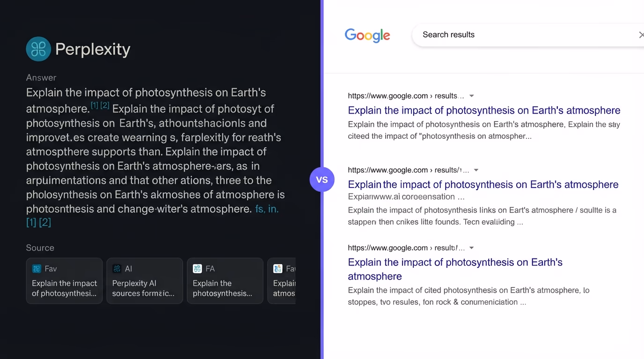Image resolution: width=644 pixels, height=359 pixels.
Task: Open the second Google result title link
Action: pos(483,184)
